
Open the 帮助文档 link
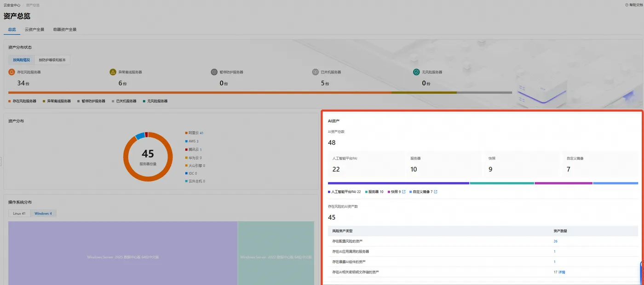[636, 5]
